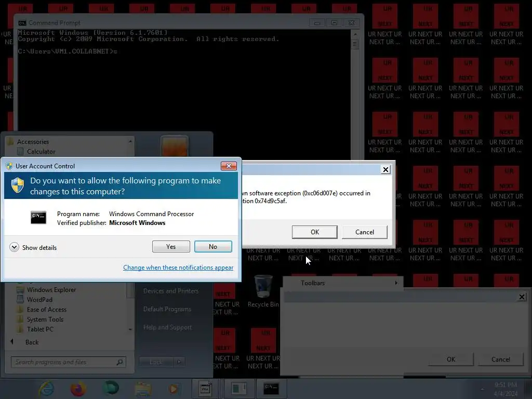Open Change when these notifications appear link
532x399 pixels.
[x=178, y=268]
